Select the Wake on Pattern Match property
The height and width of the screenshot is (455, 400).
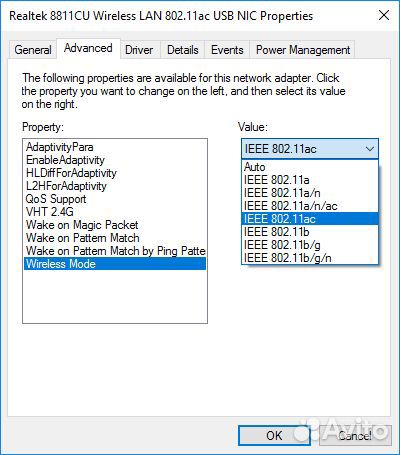tap(115, 238)
